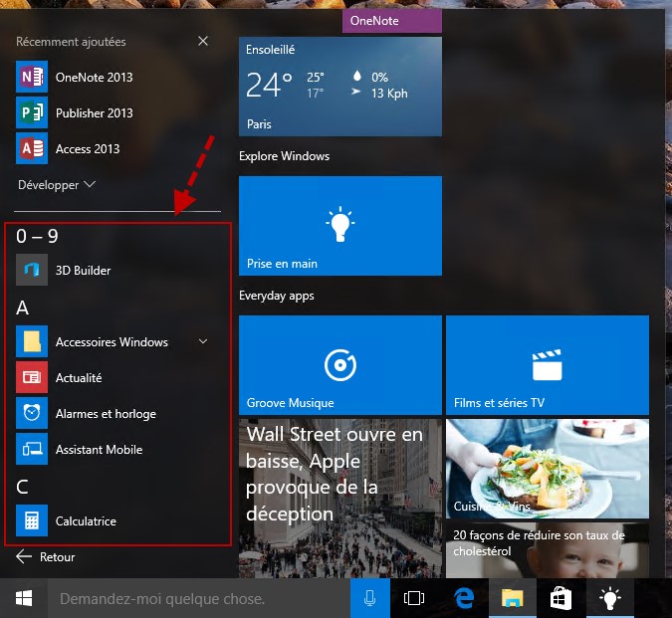Click the 13 Kph wind speed
This screenshot has width=672, height=618.
tap(389, 94)
